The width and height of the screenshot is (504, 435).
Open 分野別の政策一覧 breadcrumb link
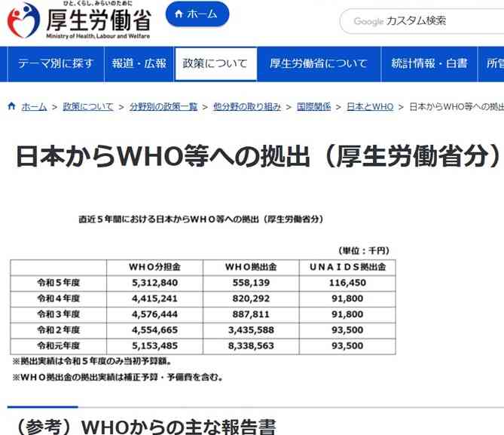pyautogui.click(x=163, y=107)
